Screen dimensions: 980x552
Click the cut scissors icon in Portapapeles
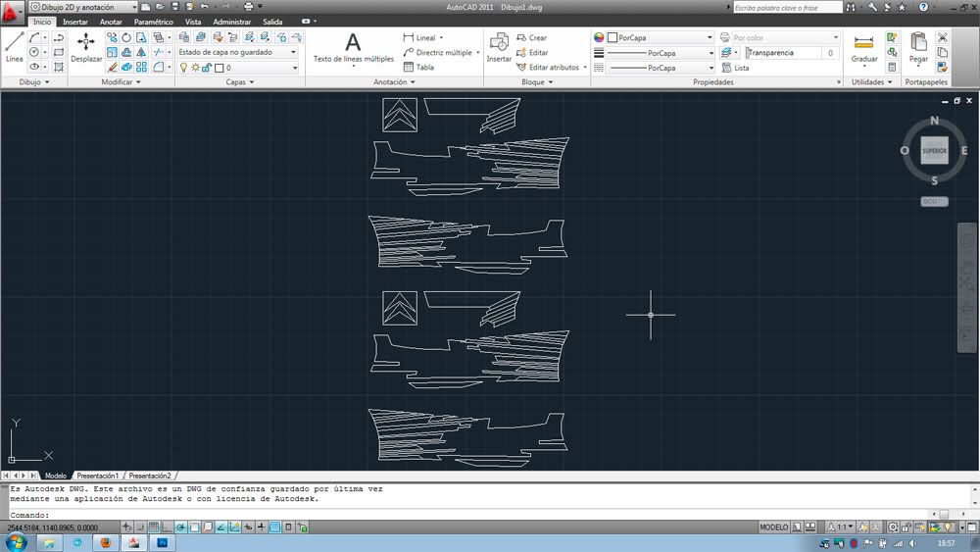click(942, 37)
